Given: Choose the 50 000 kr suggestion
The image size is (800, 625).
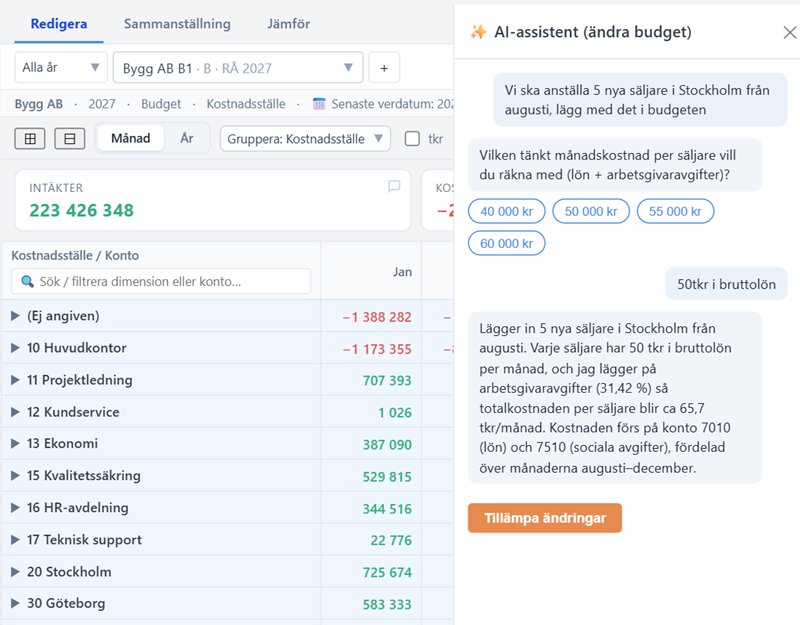Looking at the screenshot, I should click(x=591, y=211).
